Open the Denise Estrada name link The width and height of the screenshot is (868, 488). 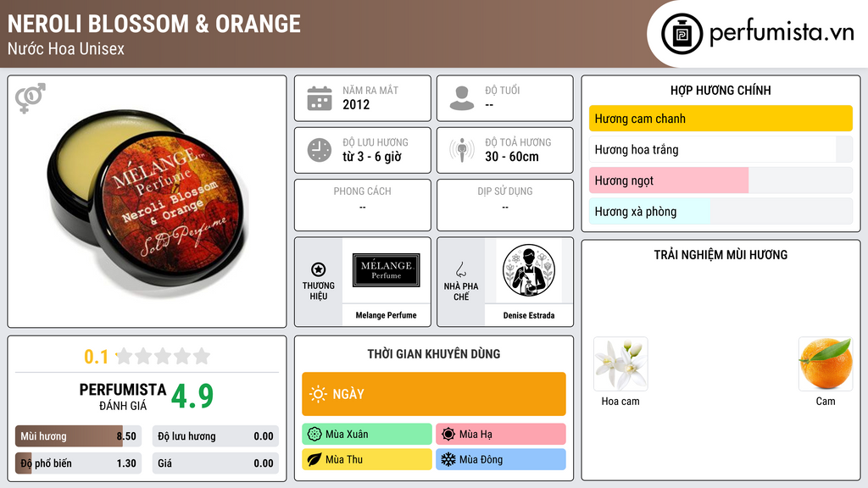click(529, 315)
